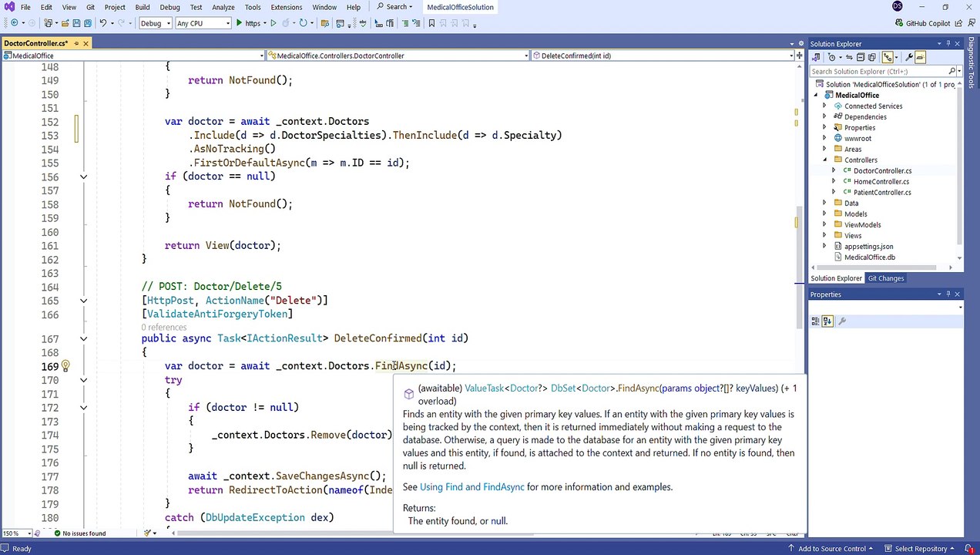Click the Undo arrow icon
980x555 pixels.
click(102, 23)
